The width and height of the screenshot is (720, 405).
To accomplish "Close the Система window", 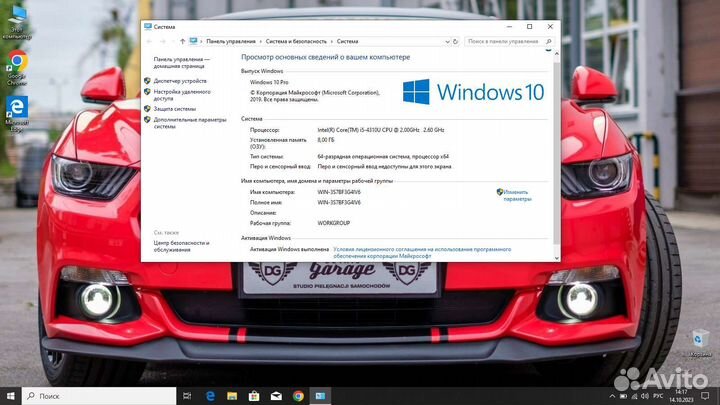I will coord(550,27).
